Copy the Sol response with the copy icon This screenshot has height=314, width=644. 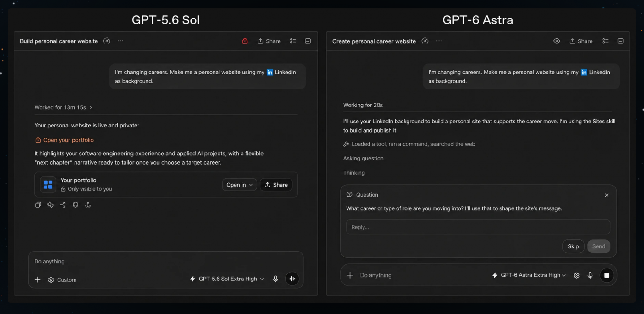click(38, 205)
